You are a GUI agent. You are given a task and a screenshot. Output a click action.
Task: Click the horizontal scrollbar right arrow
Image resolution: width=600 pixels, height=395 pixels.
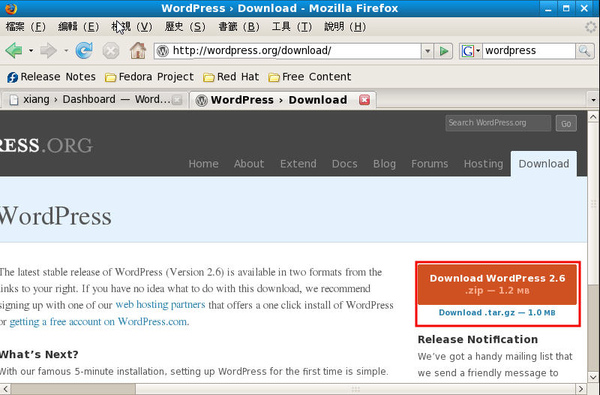581,389
